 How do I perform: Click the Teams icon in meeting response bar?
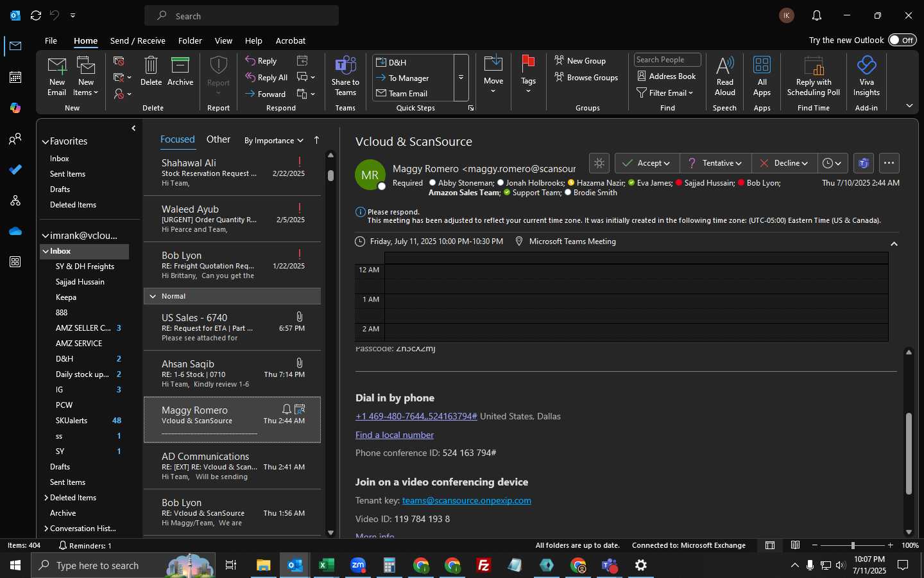(x=864, y=163)
